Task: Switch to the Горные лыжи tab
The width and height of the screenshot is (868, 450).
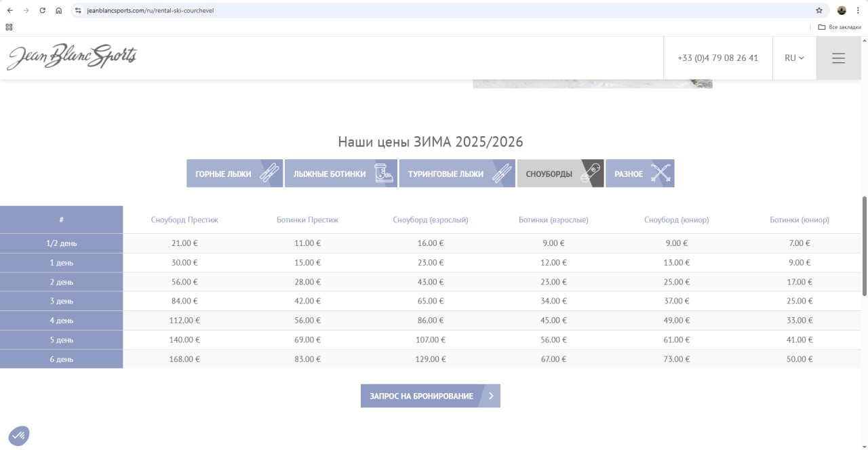Action: click(x=235, y=173)
